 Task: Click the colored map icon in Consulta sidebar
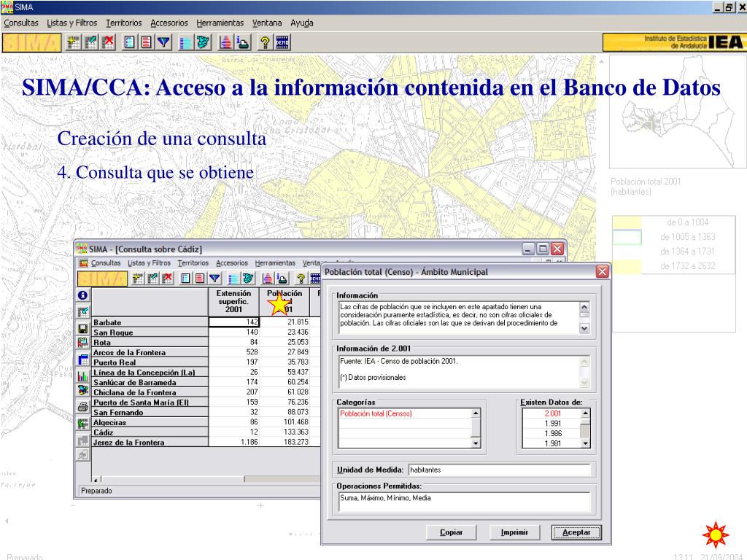[83, 390]
